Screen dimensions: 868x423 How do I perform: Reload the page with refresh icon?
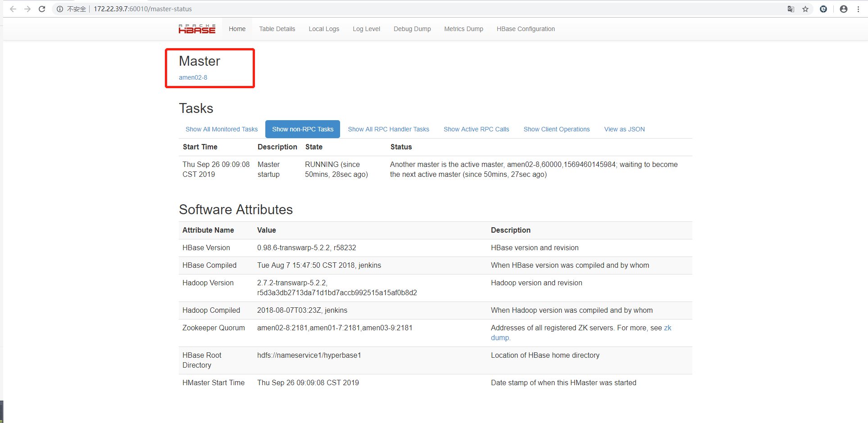tap(42, 9)
